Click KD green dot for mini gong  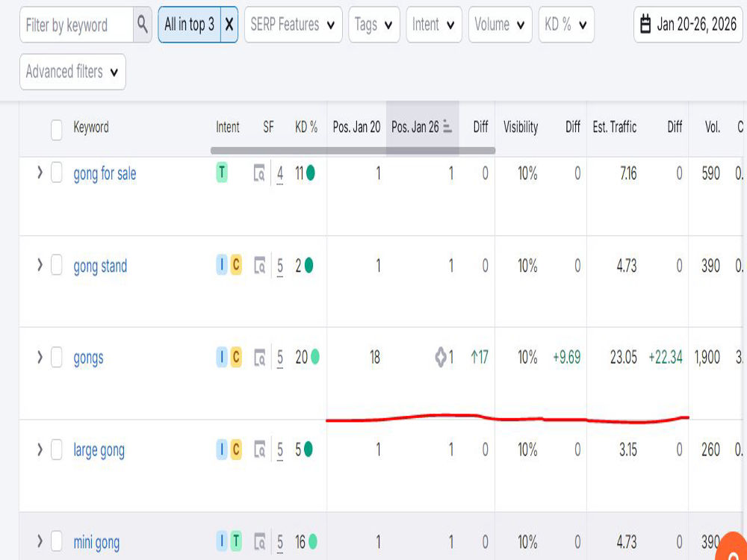(312, 541)
